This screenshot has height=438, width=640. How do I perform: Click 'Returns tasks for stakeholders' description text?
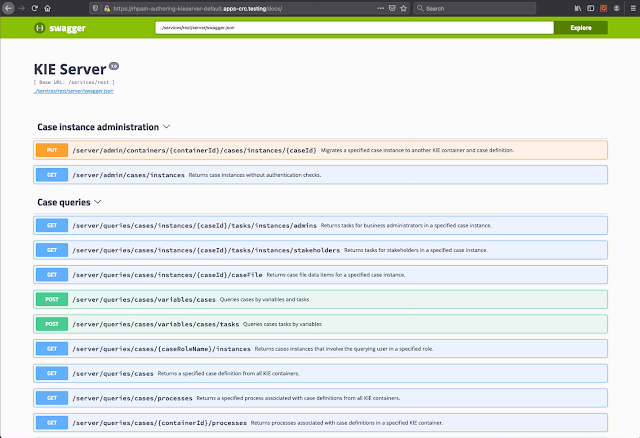[416, 250]
